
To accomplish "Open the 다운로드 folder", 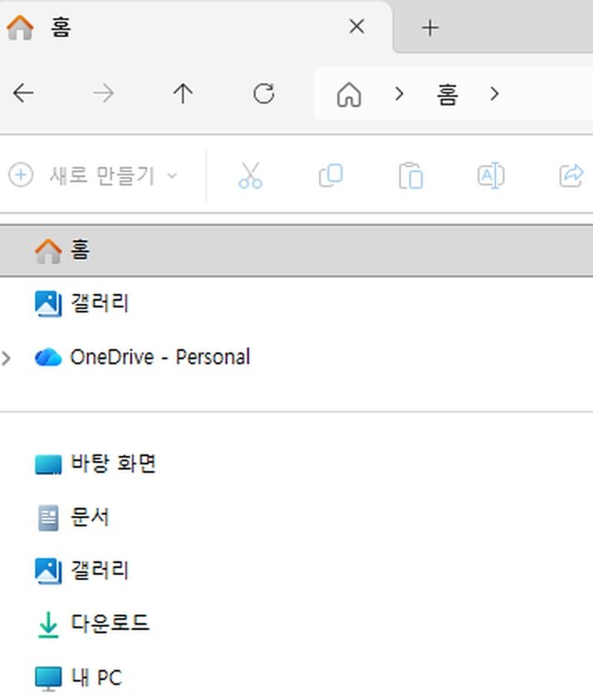I will pyautogui.click(x=110, y=623).
